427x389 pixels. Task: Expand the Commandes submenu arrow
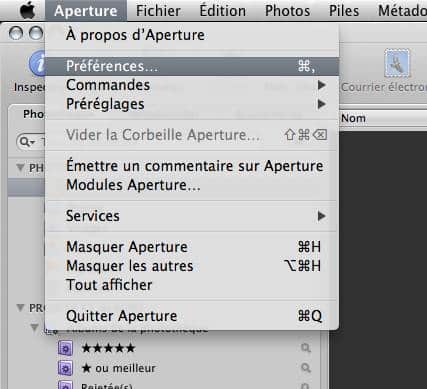click(321, 85)
